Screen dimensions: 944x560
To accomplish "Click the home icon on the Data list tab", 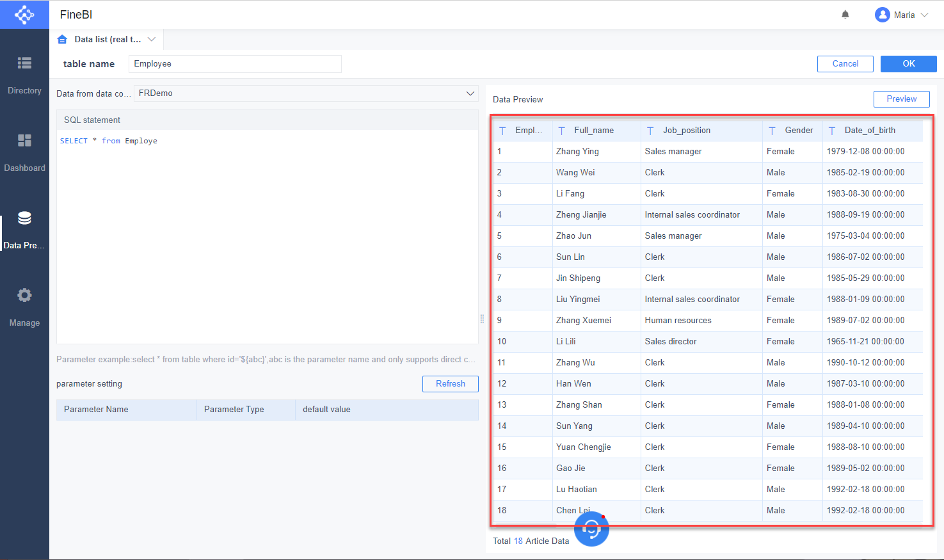I will (x=62, y=39).
